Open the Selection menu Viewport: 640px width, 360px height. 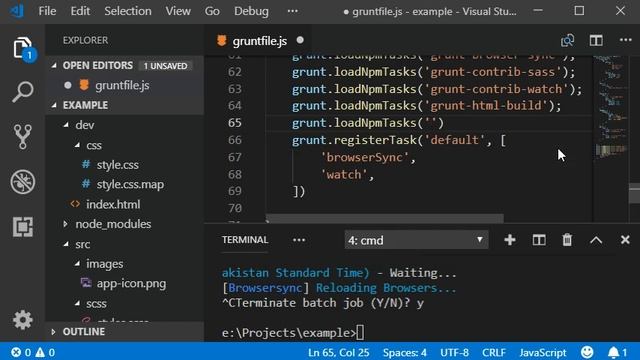128,11
